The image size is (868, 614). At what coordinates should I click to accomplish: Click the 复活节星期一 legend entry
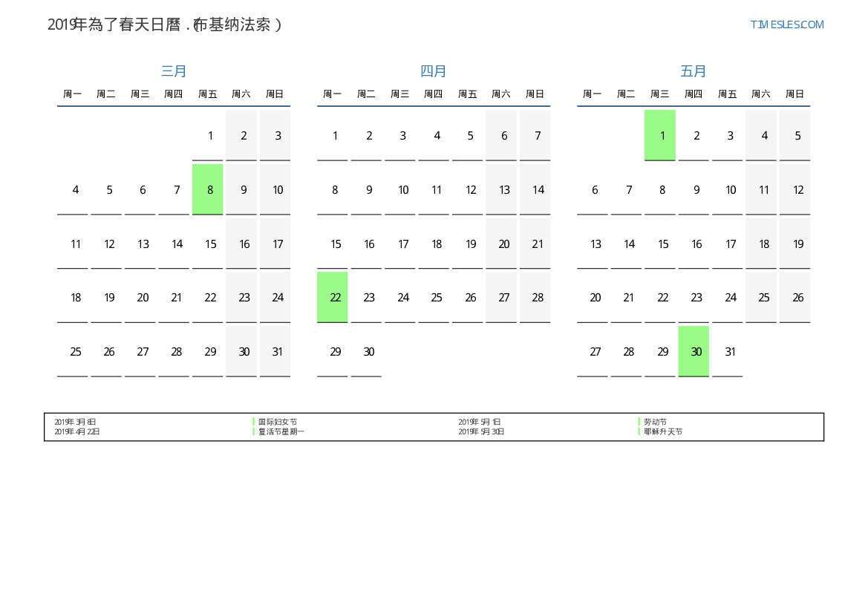pos(281,431)
